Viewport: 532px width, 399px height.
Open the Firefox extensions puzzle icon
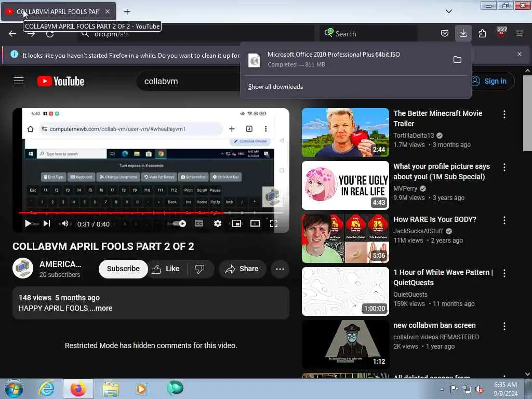482,33
